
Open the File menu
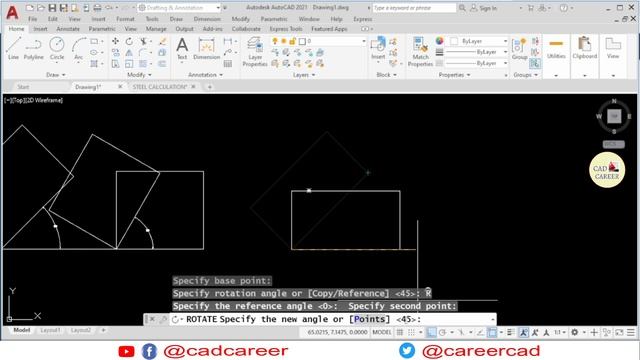pyautogui.click(x=33, y=19)
